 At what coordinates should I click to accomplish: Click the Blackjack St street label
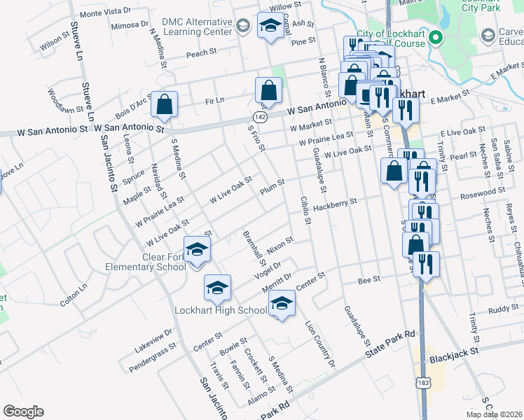pos(454,356)
